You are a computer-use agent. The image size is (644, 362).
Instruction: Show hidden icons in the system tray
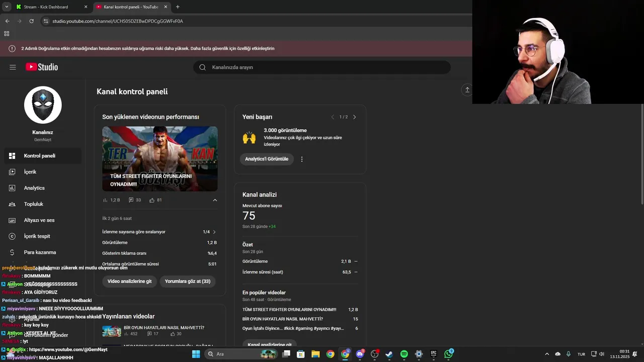point(547,354)
